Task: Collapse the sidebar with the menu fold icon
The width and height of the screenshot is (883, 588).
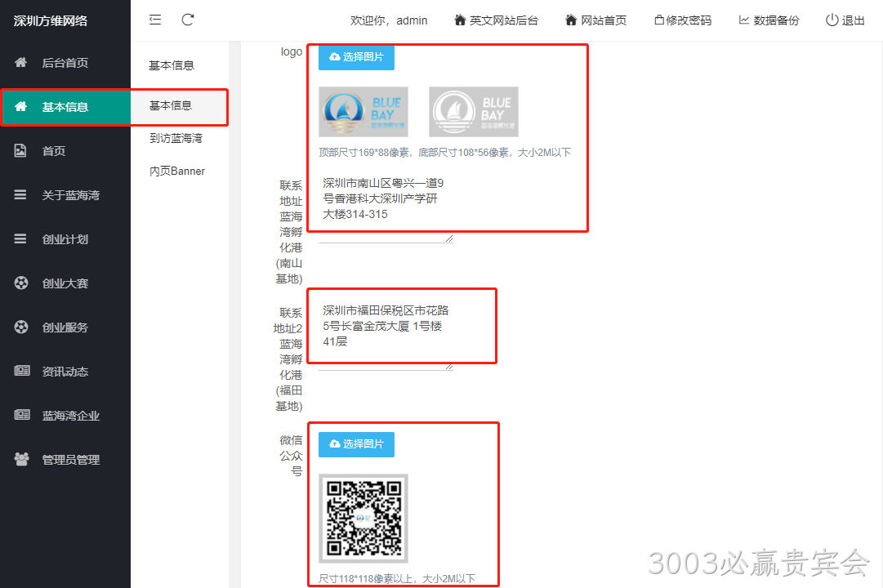Action: [155, 20]
